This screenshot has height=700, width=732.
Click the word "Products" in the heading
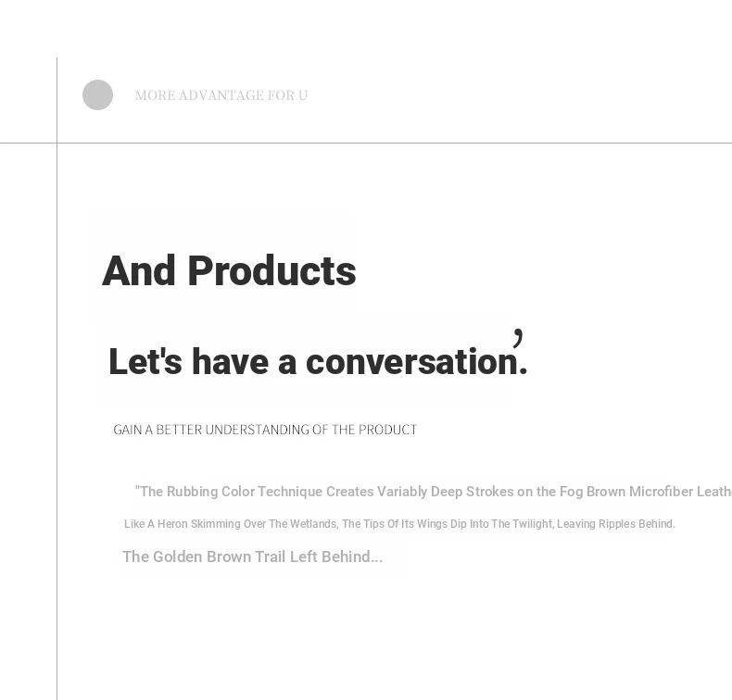pos(271,271)
